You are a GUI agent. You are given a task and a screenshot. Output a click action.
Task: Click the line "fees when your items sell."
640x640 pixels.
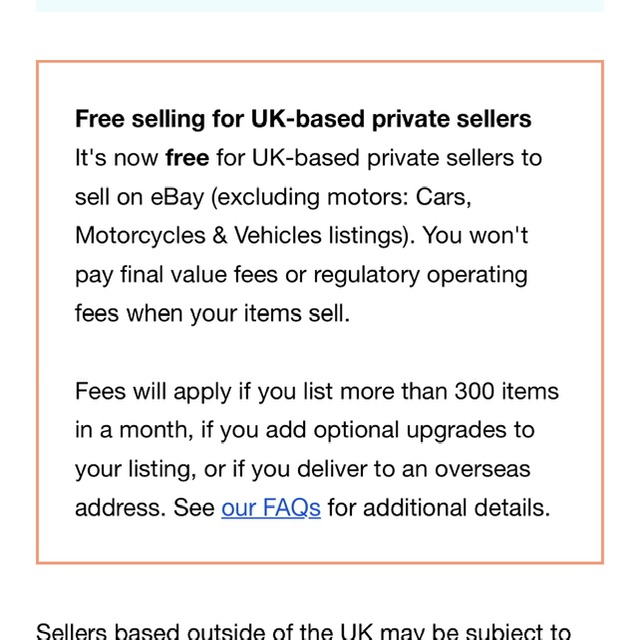coord(212,313)
